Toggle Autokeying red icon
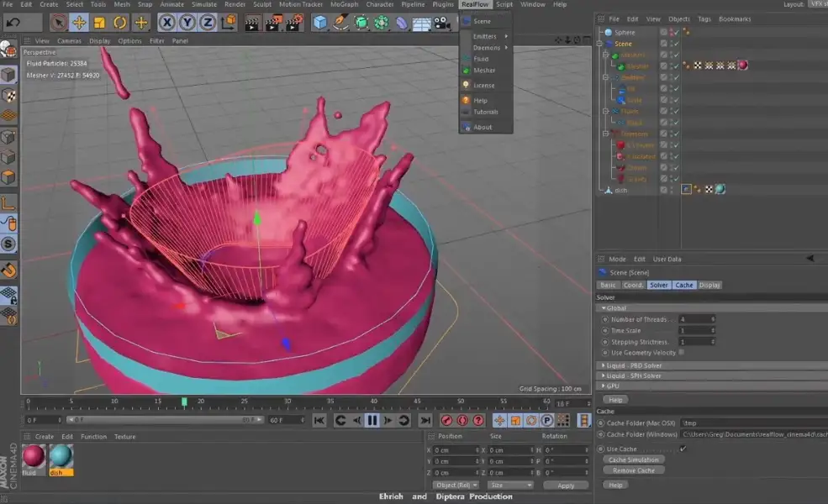The width and height of the screenshot is (828, 504). (x=462, y=420)
